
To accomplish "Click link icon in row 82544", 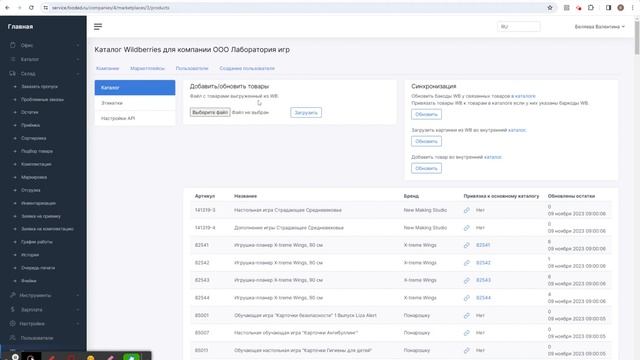I will [467, 298].
